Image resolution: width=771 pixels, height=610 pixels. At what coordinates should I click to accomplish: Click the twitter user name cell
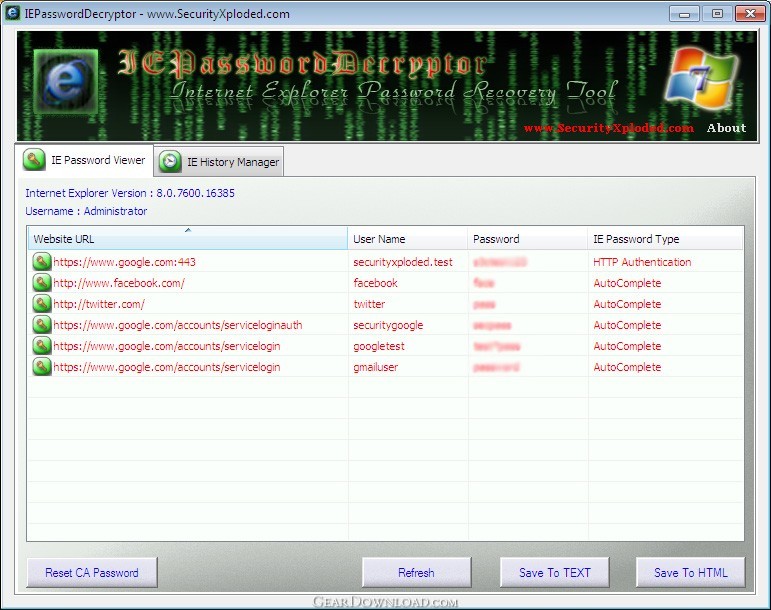pyautogui.click(x=369, y=304)
